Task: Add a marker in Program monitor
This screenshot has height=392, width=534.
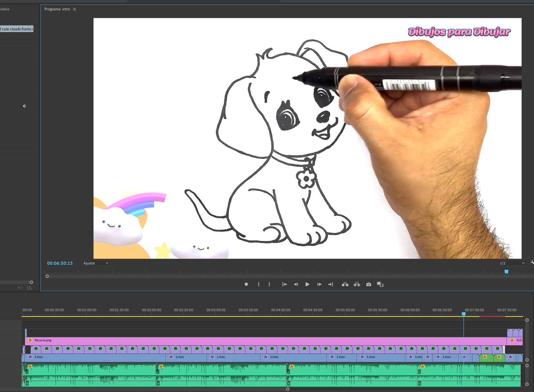Action: click(x=246, y=284)
